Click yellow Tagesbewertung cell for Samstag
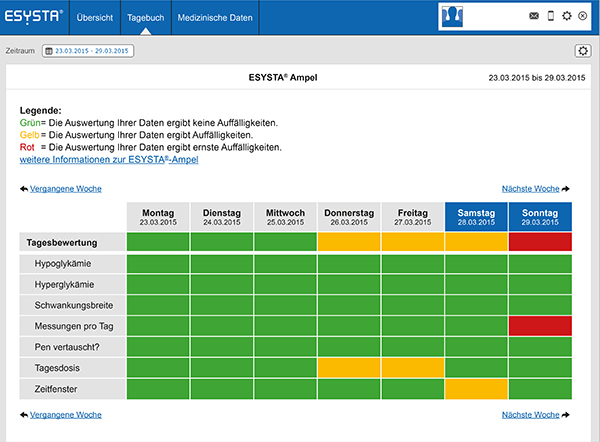 476,242
